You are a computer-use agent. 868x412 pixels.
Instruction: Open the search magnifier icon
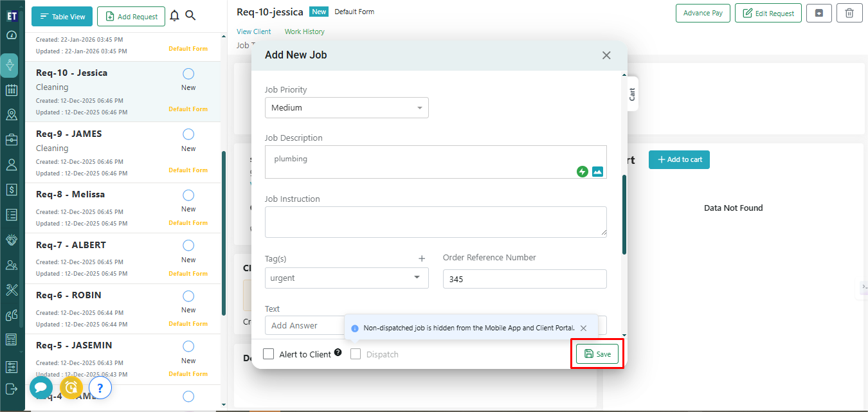point(190,16)
